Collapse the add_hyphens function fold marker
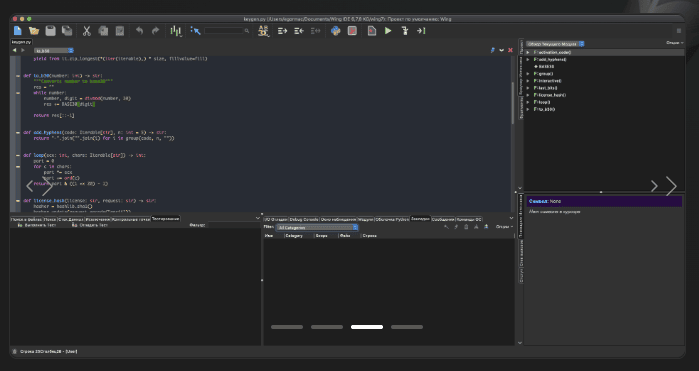Screen dimensions: 699x371 (18, 132)
